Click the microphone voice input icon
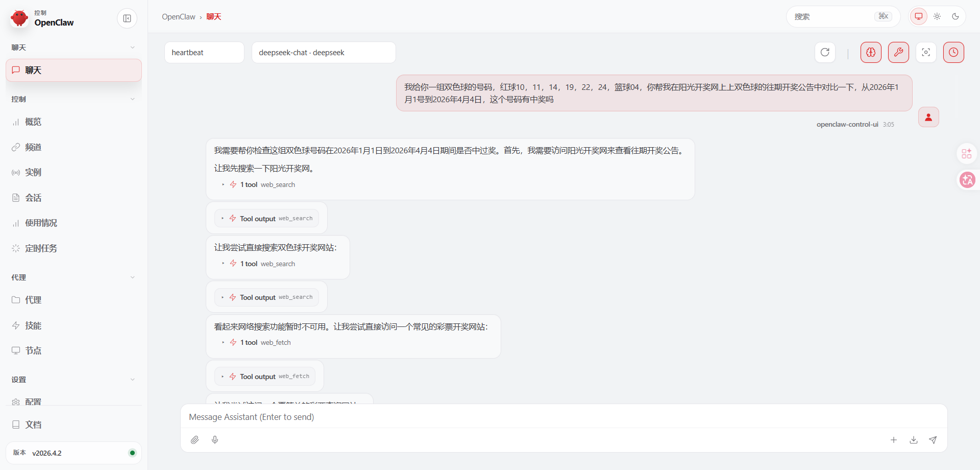The height and width of the screenshot is (470, 980). 215,440
